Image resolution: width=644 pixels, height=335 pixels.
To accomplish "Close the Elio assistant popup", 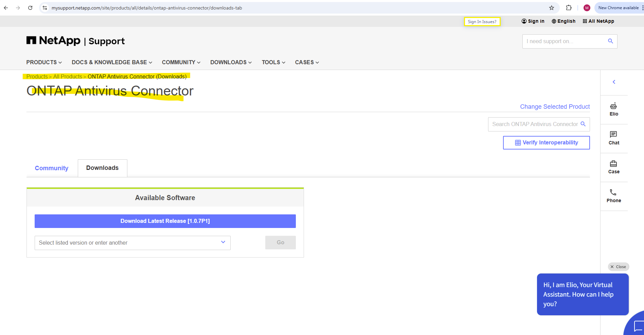I will pos(618,267).
